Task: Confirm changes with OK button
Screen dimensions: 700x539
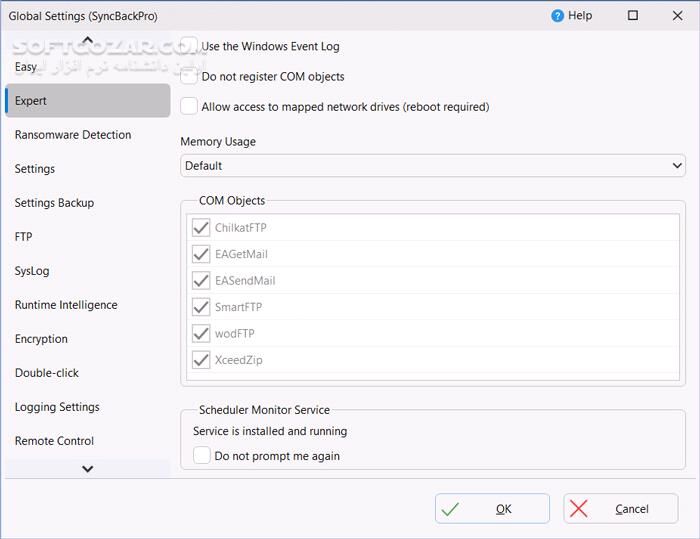Action: click(492, 509)
